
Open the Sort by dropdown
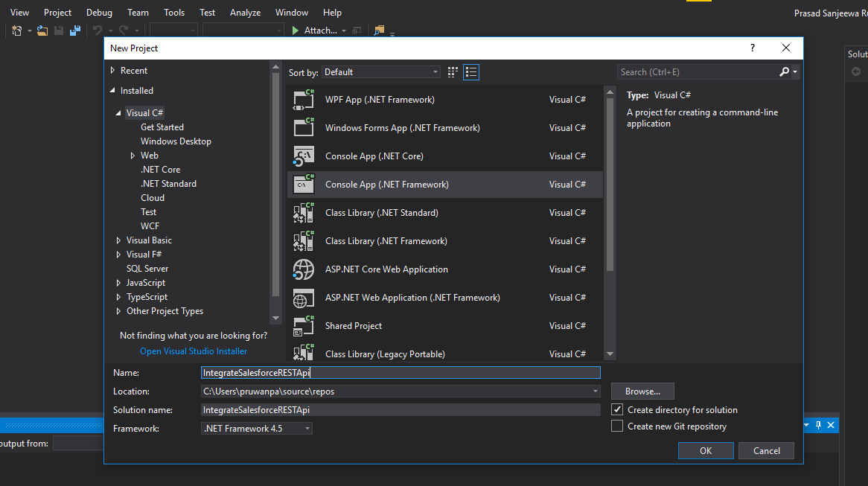click(381, 72)
